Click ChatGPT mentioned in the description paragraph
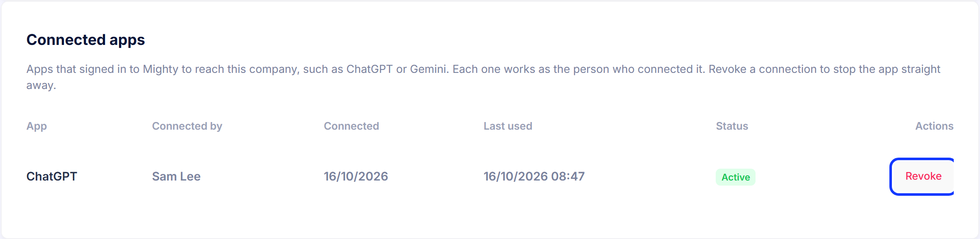This screenshot has width=980, height=239. tap(369, 69)
